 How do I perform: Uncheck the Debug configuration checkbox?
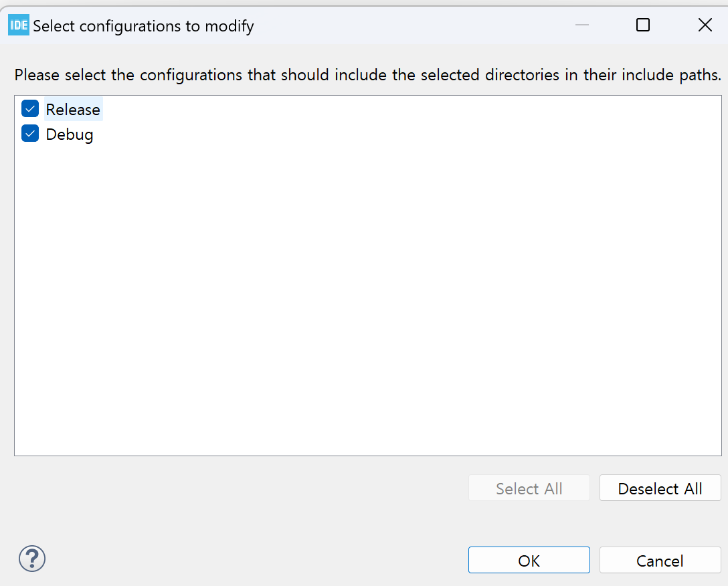(x=30, y=134)
